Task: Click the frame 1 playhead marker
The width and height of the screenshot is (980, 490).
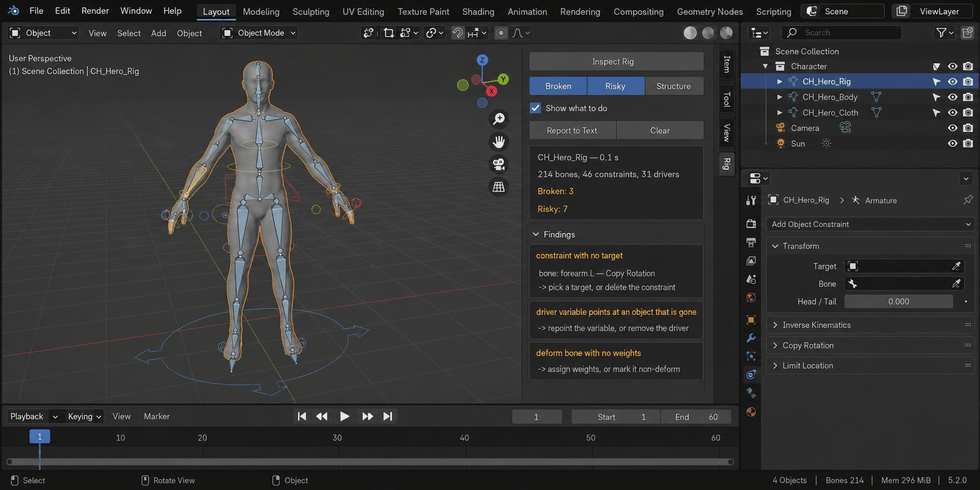Action: [x=40, y=436]
